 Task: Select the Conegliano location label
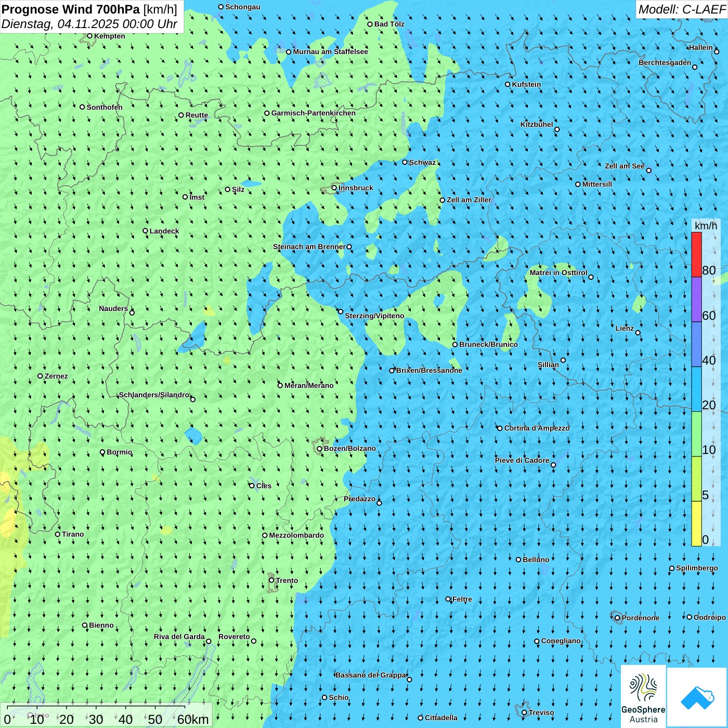(x=561, y=641)
